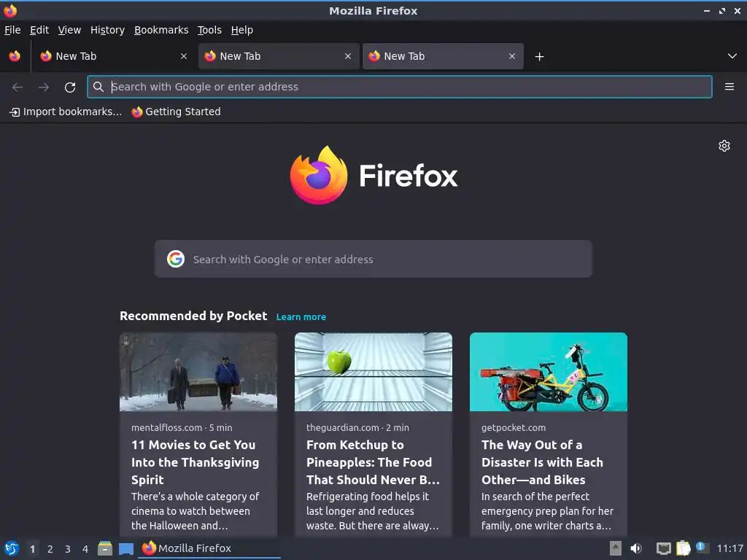Click 'mentalfloss.com · 5 min' source text

tap(182, 427)
